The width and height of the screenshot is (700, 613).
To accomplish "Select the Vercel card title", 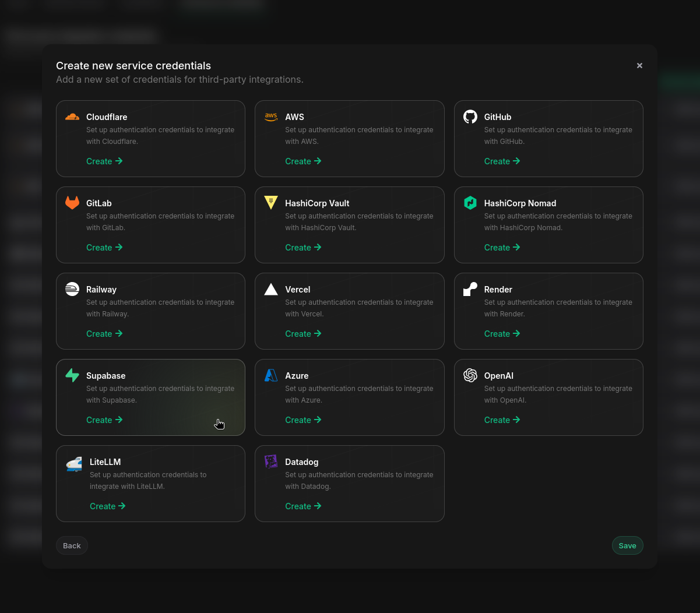I will [298, 290].
